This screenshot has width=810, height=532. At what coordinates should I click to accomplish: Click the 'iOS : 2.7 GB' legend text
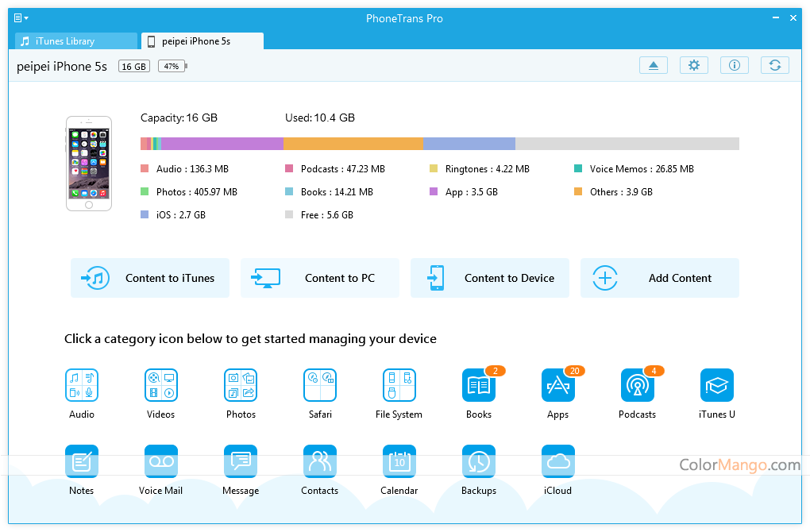[x=181, y=215]
